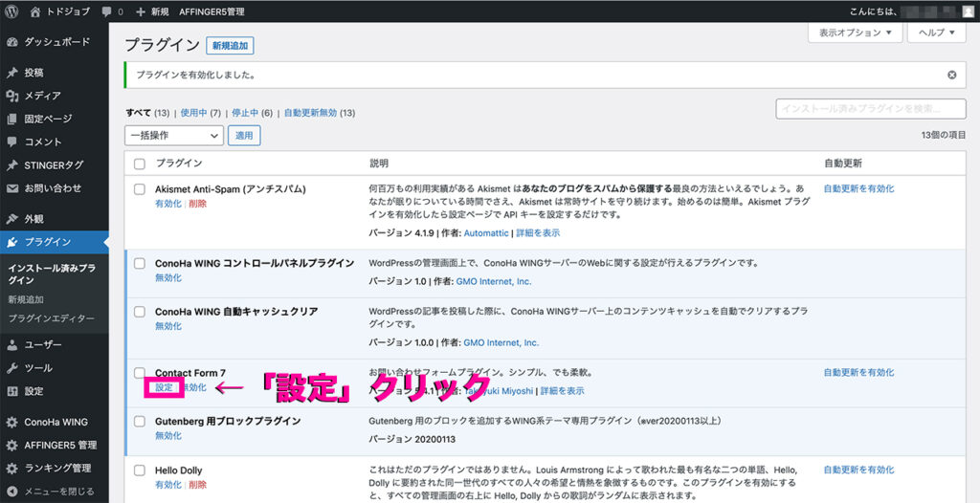The height and width of the screenshot is (503, 980).
Task: Open the 一括操作 bulk action dropdown
Action: tap(174, 135)
